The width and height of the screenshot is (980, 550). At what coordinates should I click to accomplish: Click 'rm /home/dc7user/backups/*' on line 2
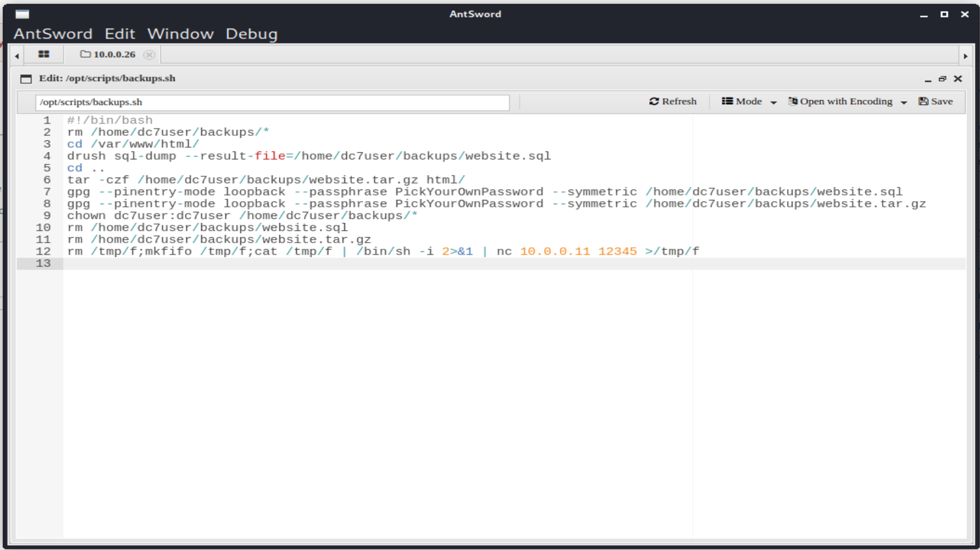168,132
